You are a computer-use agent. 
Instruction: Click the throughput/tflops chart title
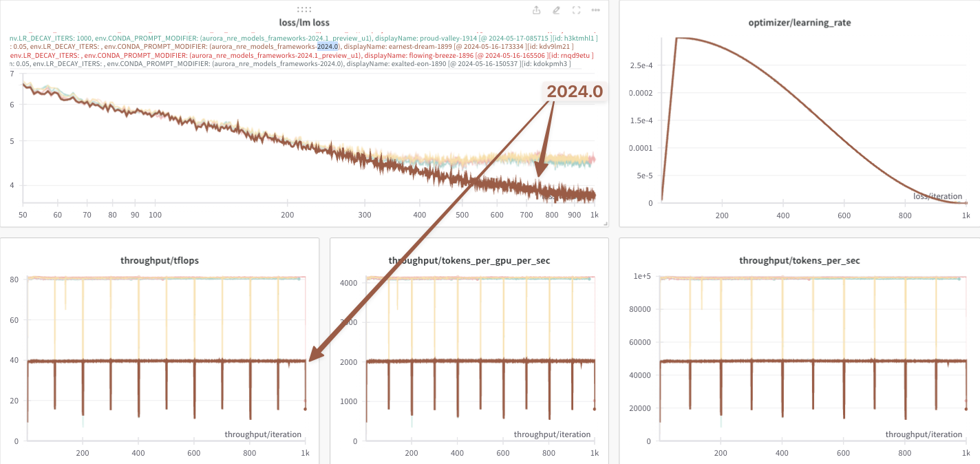[160, 261]
